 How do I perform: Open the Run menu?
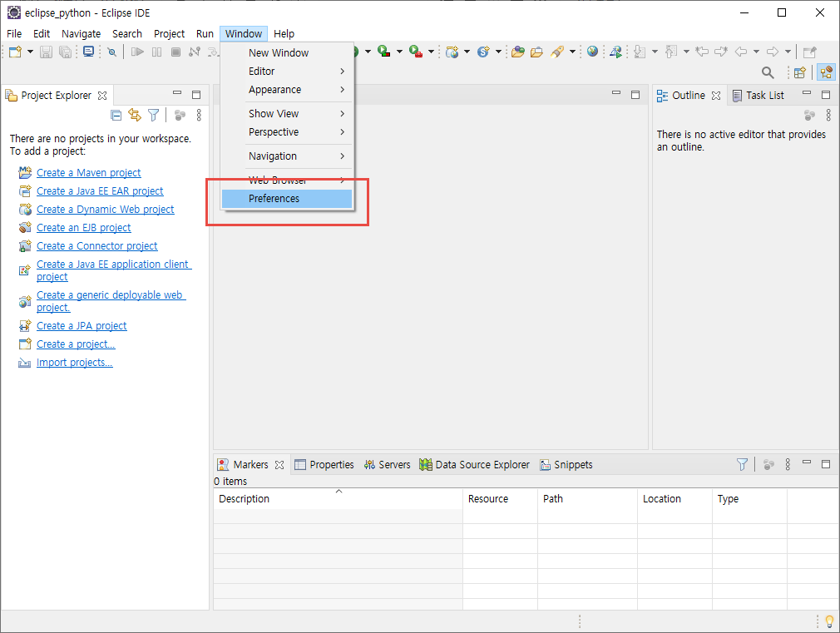(x=205, y=34)
